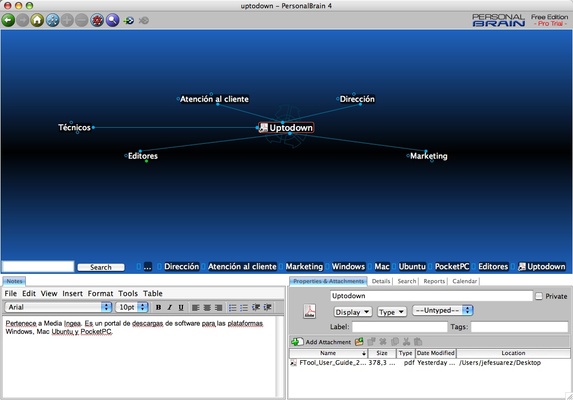573x400 pixels.
Task: Click the search text field beside Search button
Action: point(38,267)
